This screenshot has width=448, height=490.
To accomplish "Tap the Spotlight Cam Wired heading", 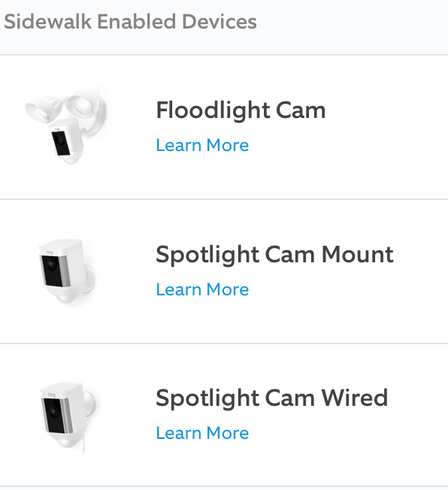I will click(x=271, y=398).
